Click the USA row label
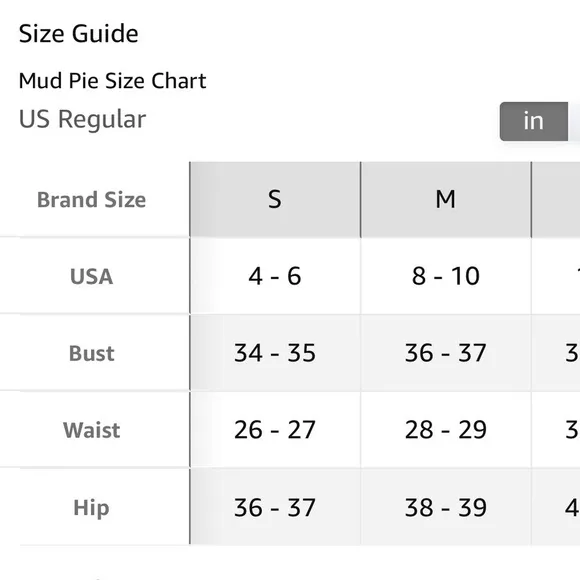This screenshot has width=580, height=580. tap(91, 276)
